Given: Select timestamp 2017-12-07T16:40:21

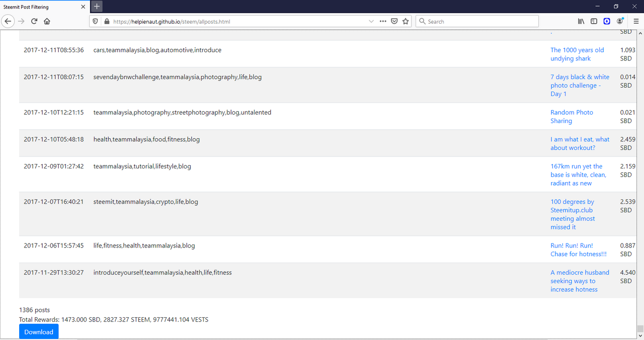Looking at the screenshot, I should click(x=54, y=202).
